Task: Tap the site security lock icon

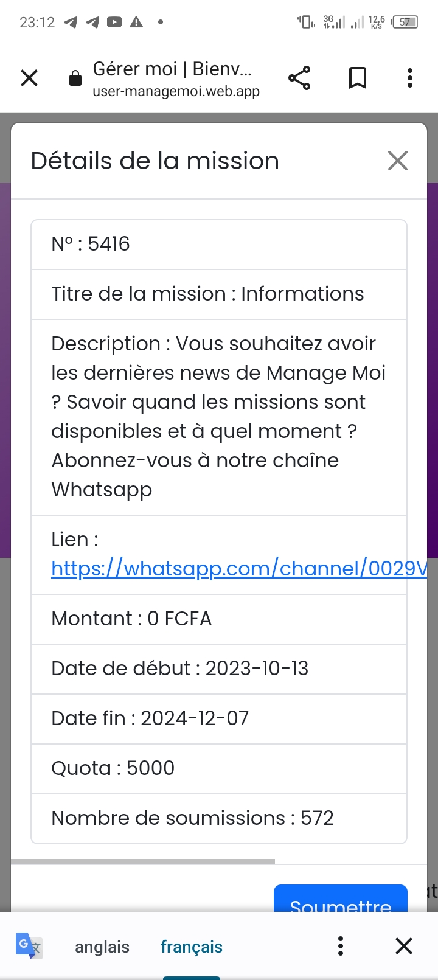Action: click(75, 78)
